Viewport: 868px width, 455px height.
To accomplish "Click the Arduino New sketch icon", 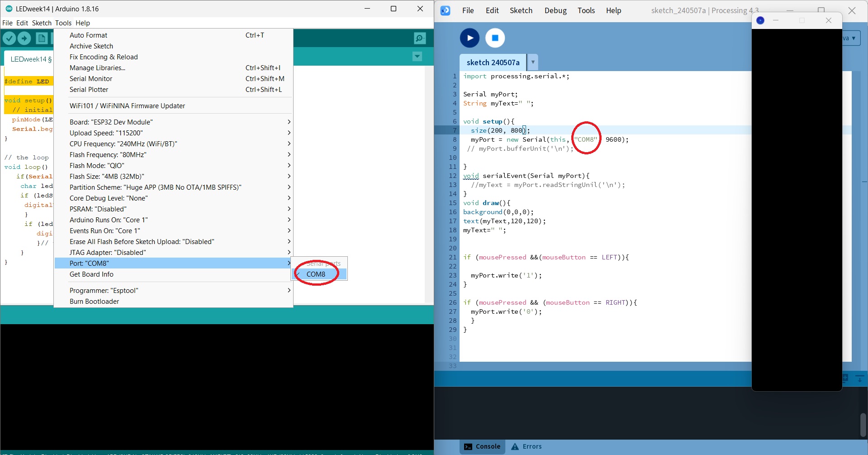I will [x=42, y=38].
